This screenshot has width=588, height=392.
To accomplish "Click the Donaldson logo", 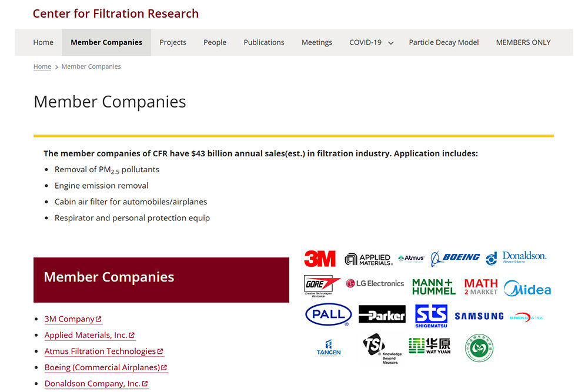I will [x=516, y=257].
